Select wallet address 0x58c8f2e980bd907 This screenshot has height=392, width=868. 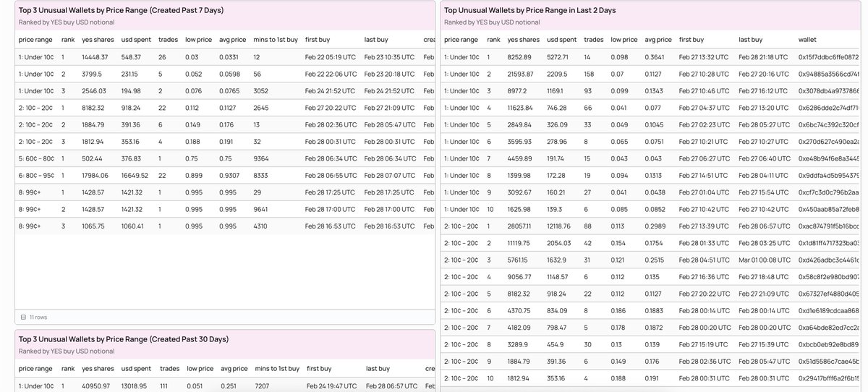(x=828, y=277)
